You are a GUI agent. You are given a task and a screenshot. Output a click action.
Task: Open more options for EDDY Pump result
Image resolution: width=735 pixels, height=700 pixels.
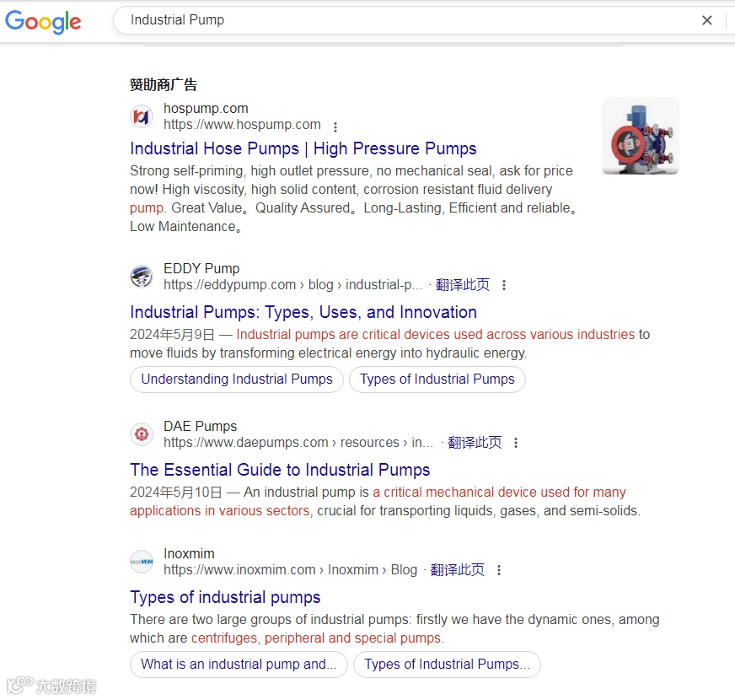[504, 285]
